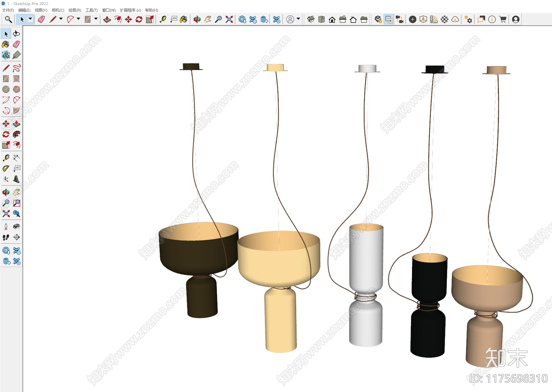Click the checkered sphere icon

click(445, 19)
